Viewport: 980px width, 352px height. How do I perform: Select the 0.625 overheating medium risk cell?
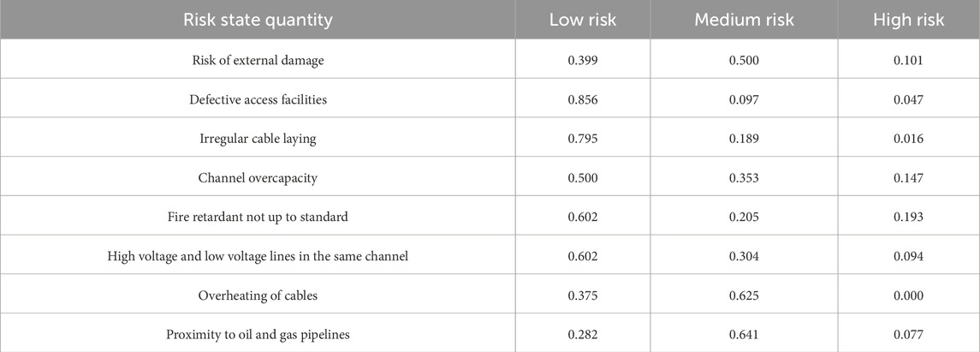[x=744, y=295]
